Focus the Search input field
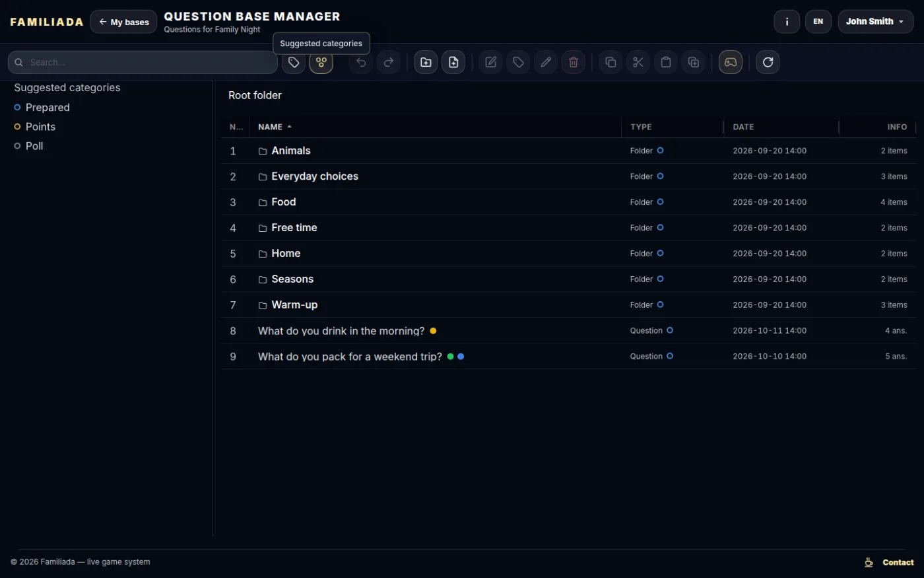 click(x=143, y=62)
